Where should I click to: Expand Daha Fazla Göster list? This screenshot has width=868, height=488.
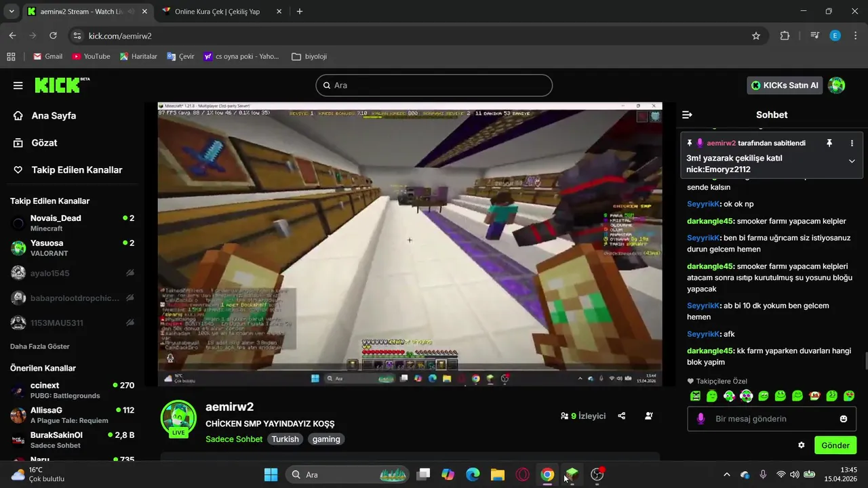click(40, 346)
